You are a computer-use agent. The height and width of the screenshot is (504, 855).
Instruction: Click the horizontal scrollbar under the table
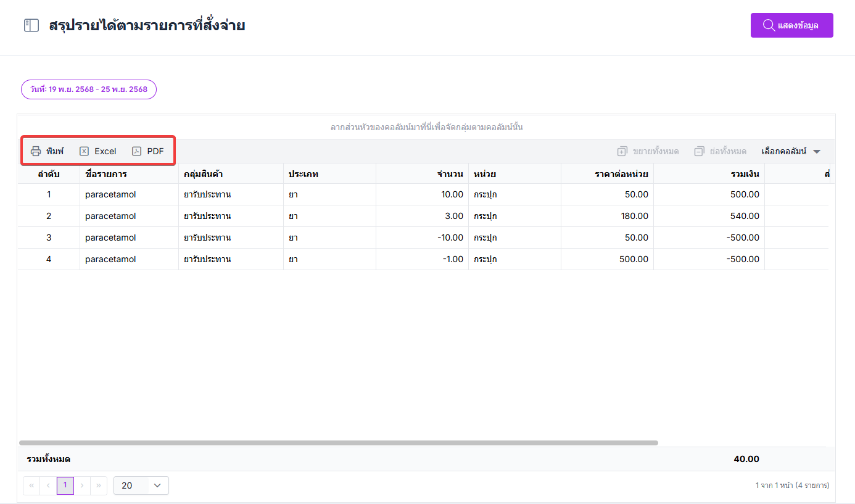339,443
